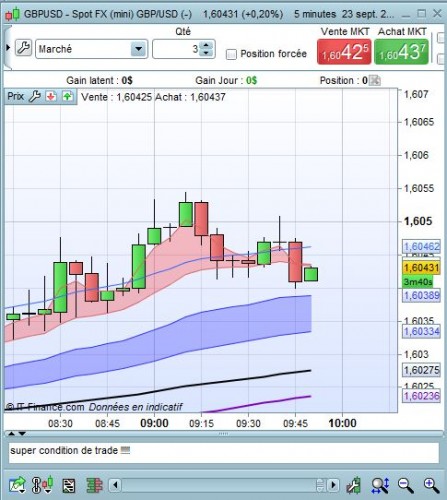Viewport: 447px width, 500px height.
Task: Click the zoom in magnifier icon
Action: point(431,486)
